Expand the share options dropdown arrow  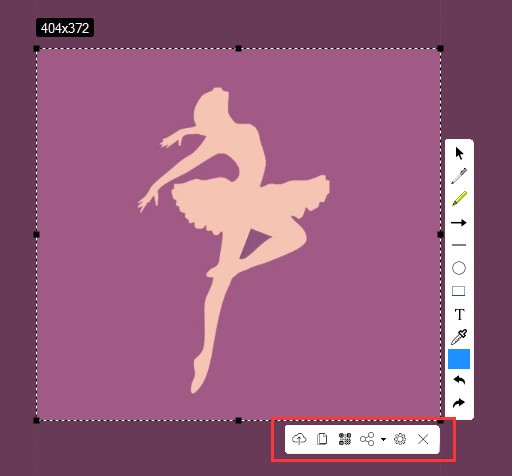383,439
